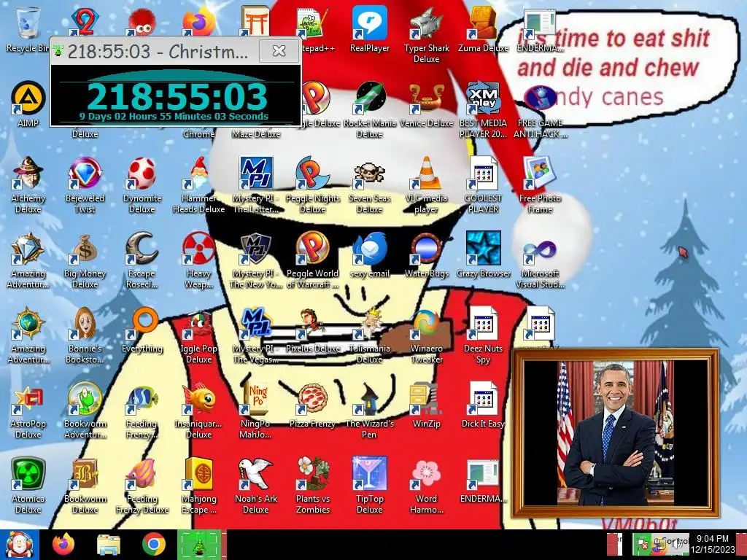Launch Peggle Nights Deluxe
Image resolution: width=747 pixels, height=560 pixels.
[312, 184]
